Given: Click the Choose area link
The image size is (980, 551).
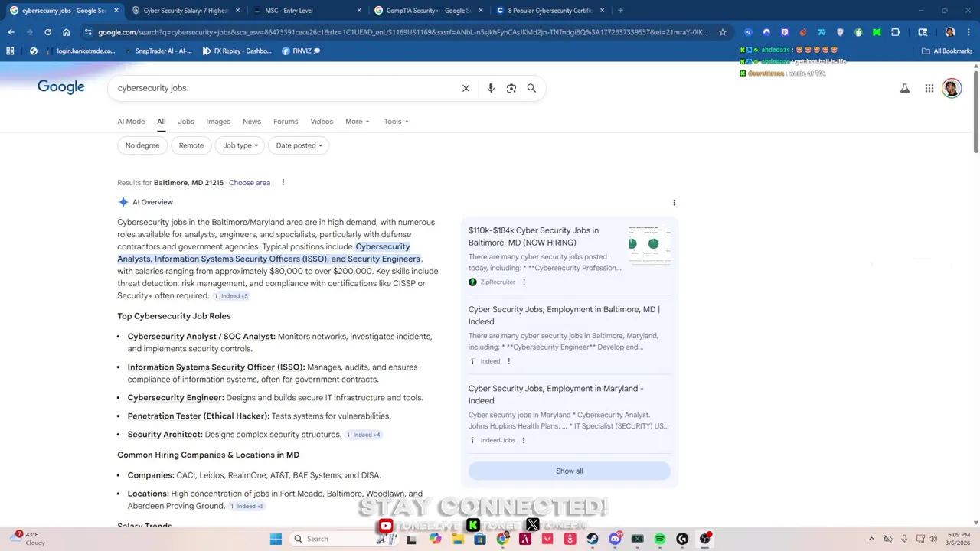Looking at the screenshot, I should [250, 183].
